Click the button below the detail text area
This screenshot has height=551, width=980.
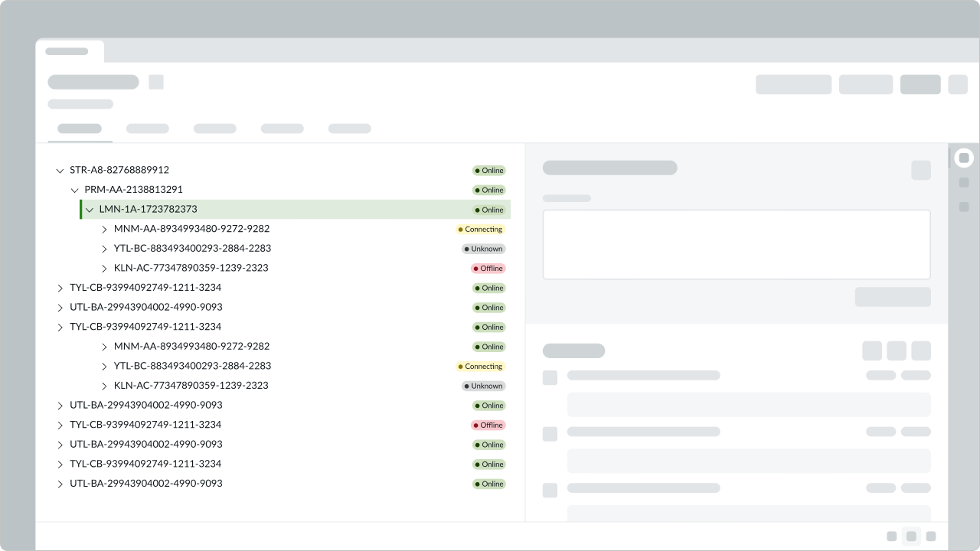coord(892,297)
